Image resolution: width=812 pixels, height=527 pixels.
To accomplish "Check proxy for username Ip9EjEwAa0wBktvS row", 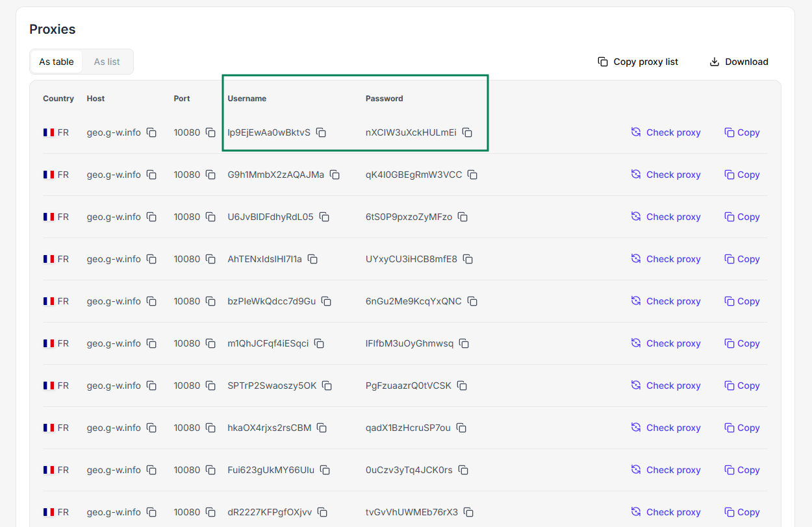I will tap(666, 132).
